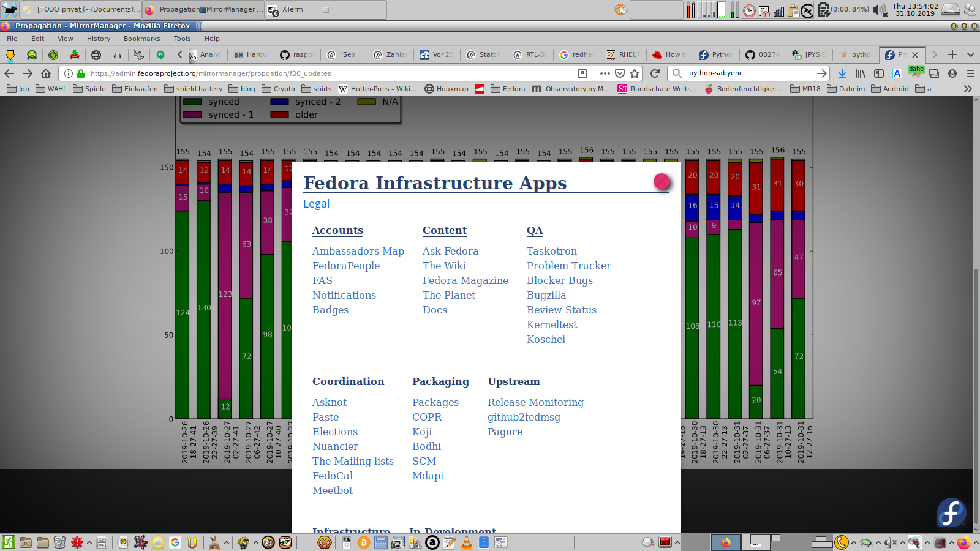The image size is (980, 551).
Task: Open the Library bookshelf icon
Action: 861,73
